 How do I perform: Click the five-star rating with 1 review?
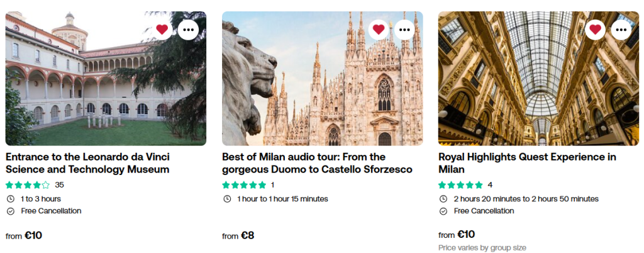(x=244, y=185)
